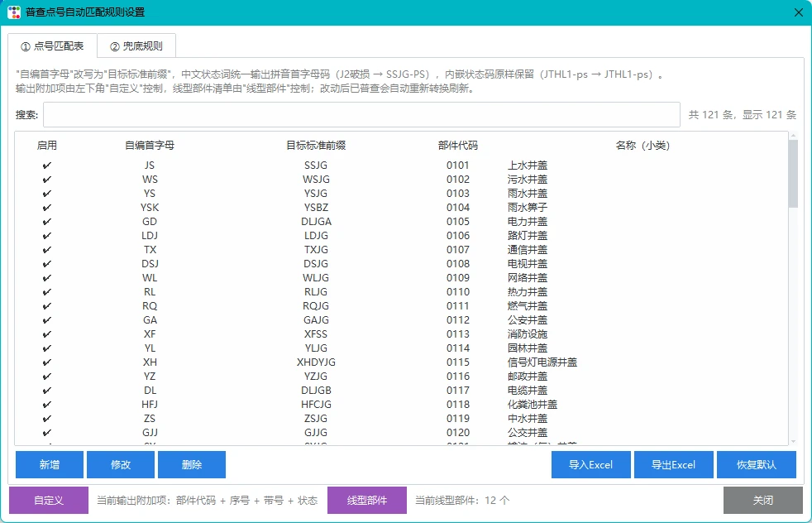This screenshot has width=812, height=523.
Task: Select the 邮政井盖 name cell
Action: [x=528, y=377]
